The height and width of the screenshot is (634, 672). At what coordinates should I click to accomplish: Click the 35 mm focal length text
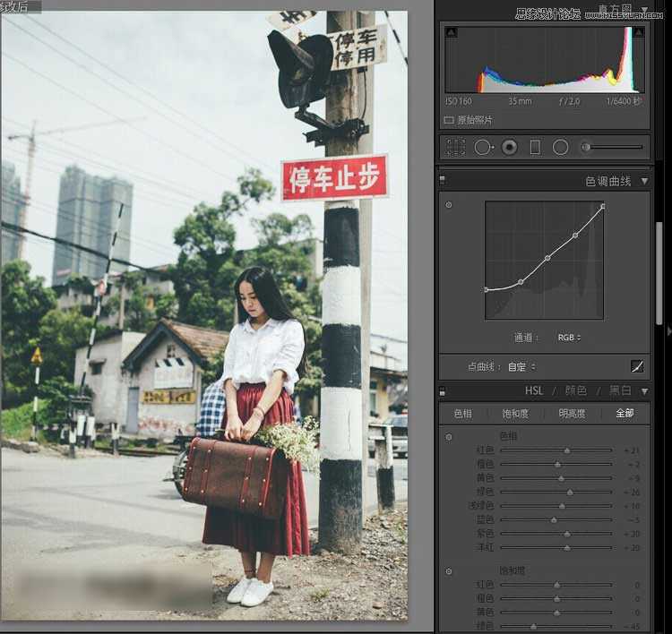pyautogui.click(x=520, y=101)
